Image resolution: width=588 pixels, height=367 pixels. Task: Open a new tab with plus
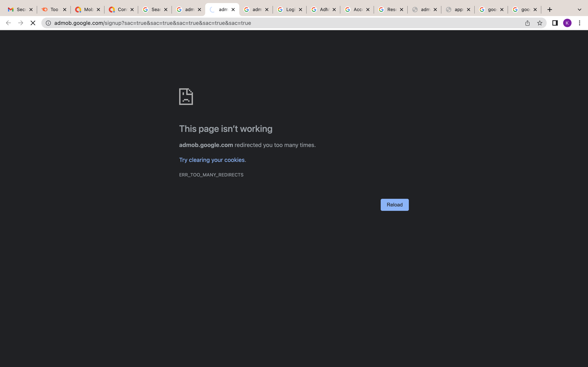click(550, 10)
